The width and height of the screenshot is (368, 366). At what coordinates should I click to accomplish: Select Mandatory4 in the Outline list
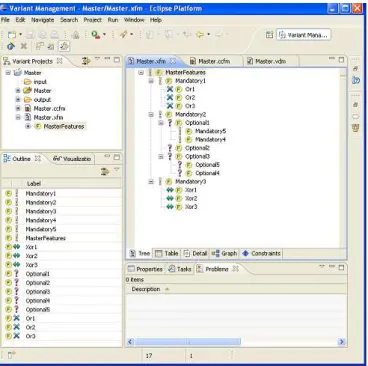41,220
